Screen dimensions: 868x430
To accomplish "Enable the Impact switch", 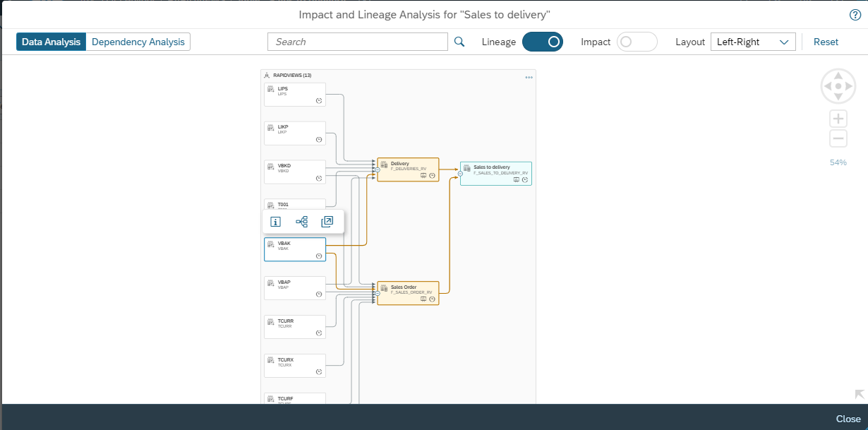I will click(637, 42).
